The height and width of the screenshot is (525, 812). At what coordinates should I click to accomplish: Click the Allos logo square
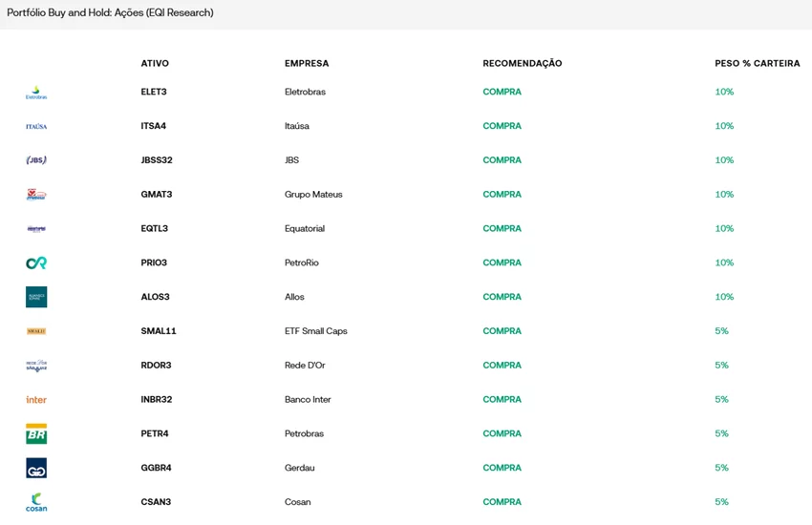click(36, 297)
